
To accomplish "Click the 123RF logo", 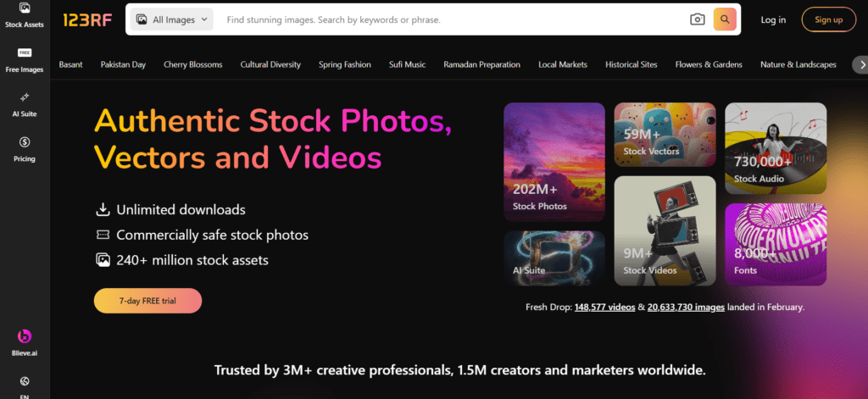I will tap(86, 19).
